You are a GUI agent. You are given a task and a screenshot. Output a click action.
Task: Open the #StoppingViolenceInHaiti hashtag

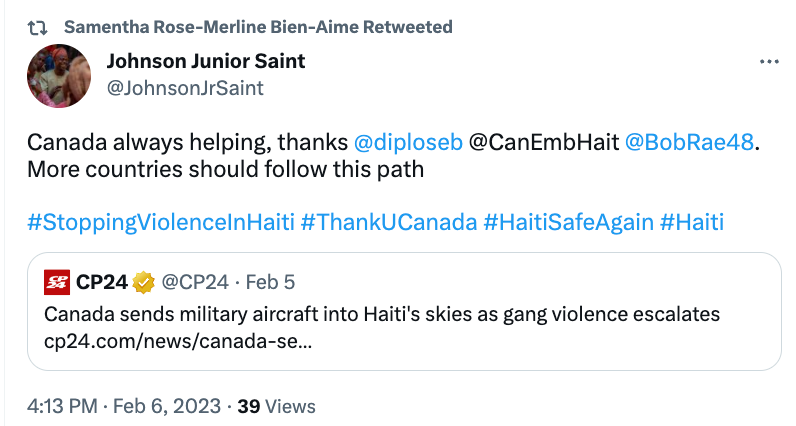[160, 222]
